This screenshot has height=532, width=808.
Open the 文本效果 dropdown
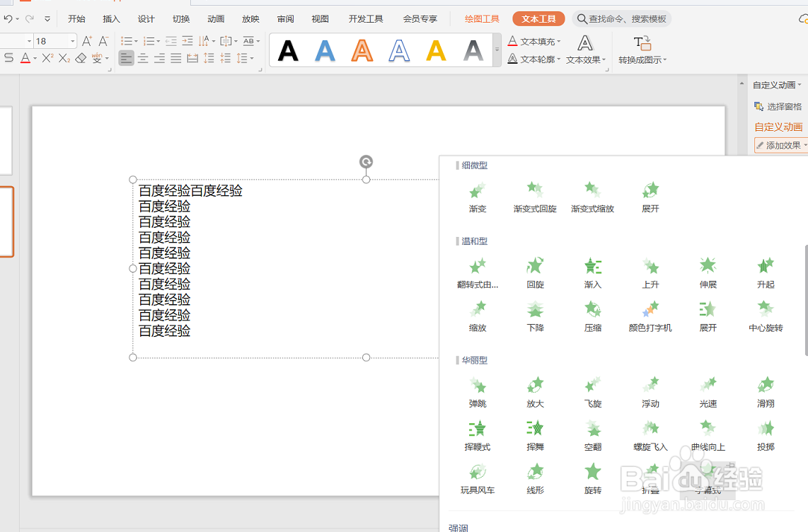coord(584,59)
